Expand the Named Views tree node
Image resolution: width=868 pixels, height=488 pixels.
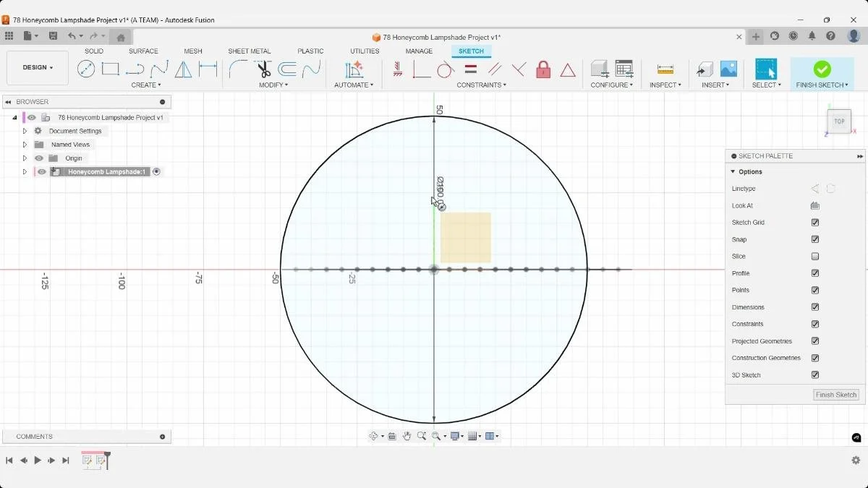[x=25, y=145]
